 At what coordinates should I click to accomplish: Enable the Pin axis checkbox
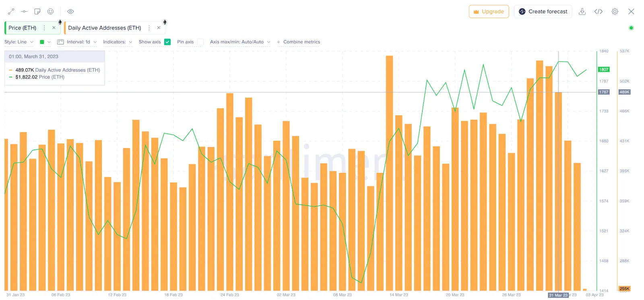point(200,42)
